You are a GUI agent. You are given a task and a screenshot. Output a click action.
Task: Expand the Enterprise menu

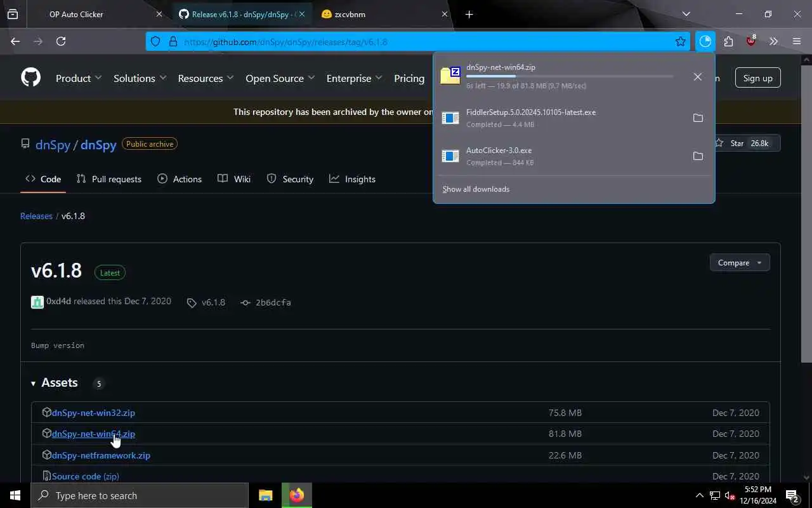pos(355,78)
